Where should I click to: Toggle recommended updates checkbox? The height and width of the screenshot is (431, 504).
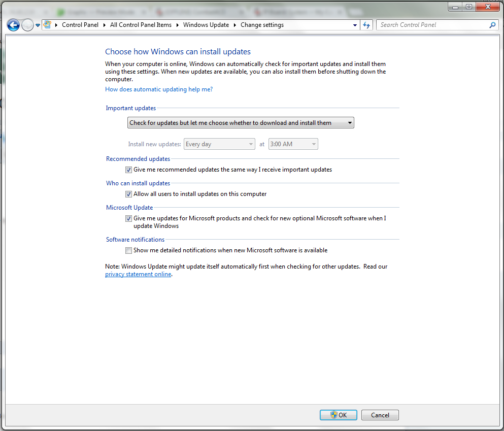[x=128, y=170]
